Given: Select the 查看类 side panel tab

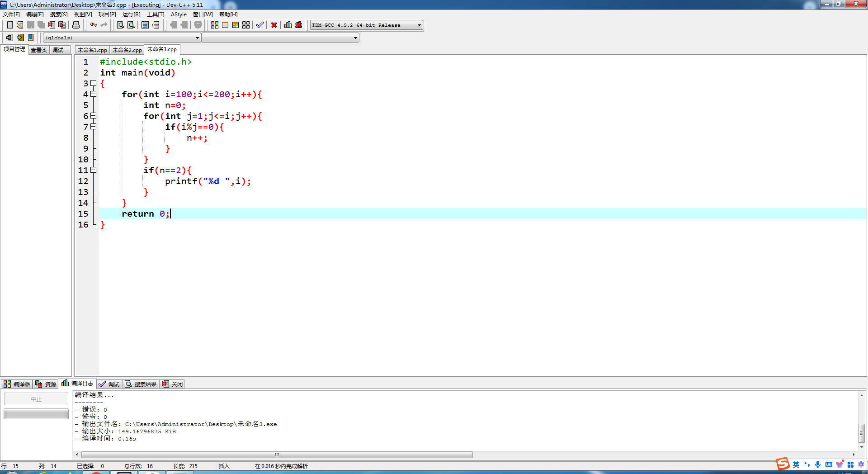Looking at the screenshot, I should 39,50.
